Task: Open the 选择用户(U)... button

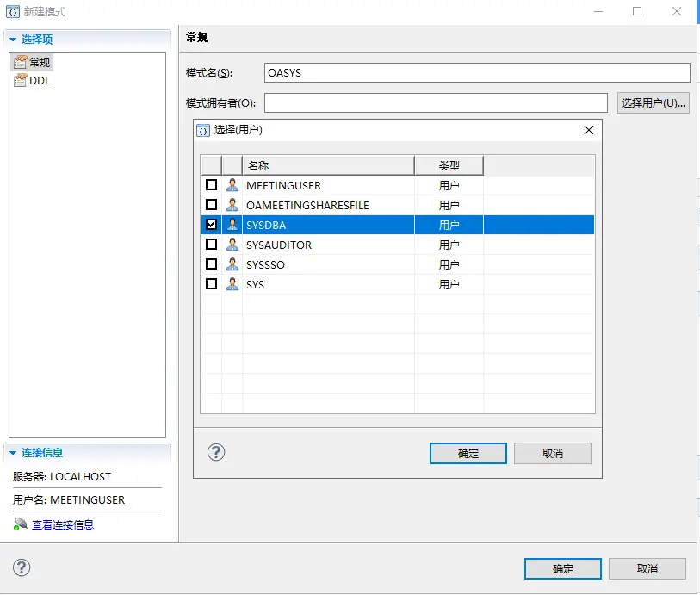Action: pos(654,103)
